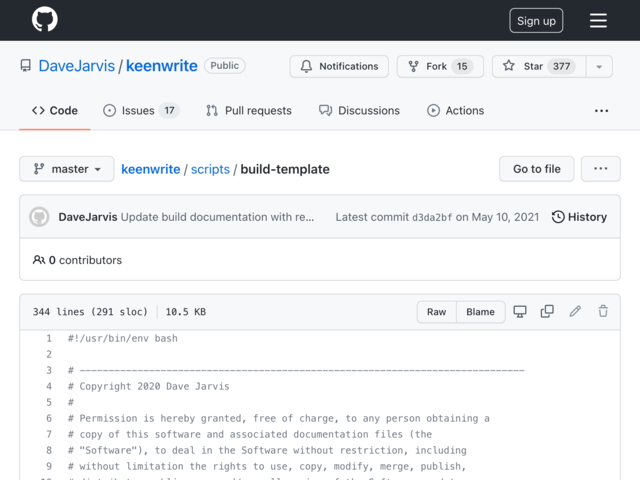640x480 pixels.
Task: Open the Actions tab
Action: (x=456, y=111)
